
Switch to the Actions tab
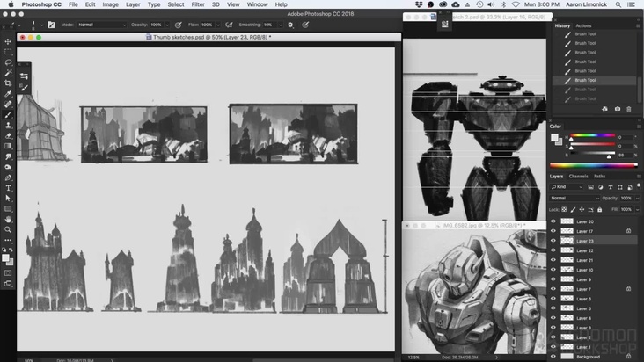coord(583,25)
